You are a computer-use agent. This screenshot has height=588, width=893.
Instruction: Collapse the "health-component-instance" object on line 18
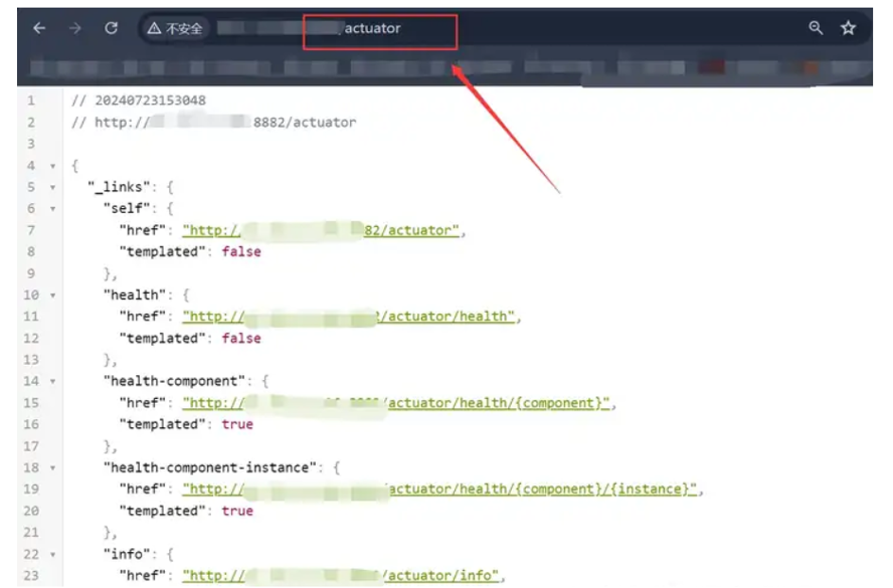(53, 468)
